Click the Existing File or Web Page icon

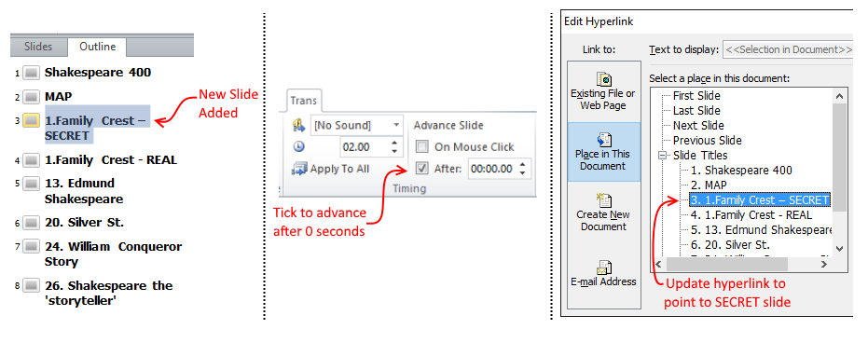[603, 78]
